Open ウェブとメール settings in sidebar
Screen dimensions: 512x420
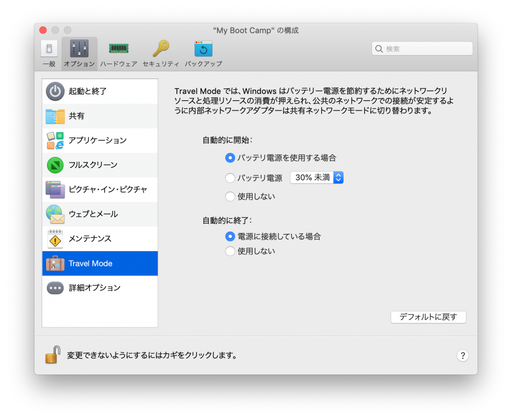tap(100, 214)
